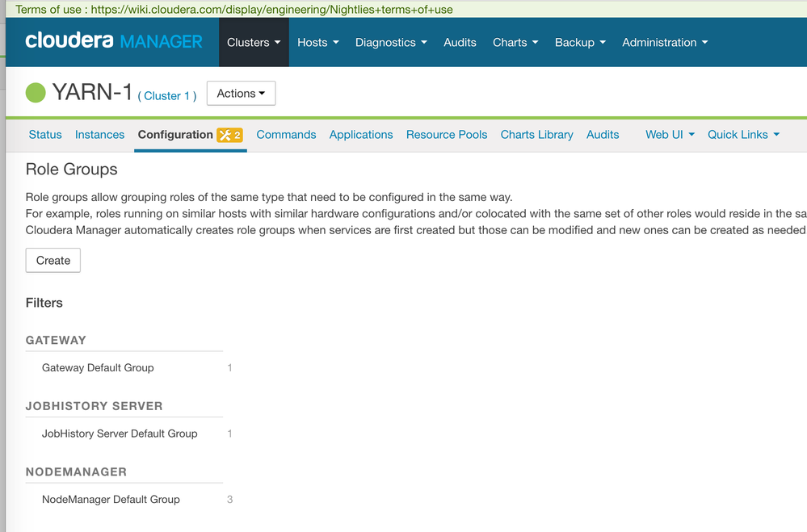Open the YARN service Audits tab

coord(603,135)
